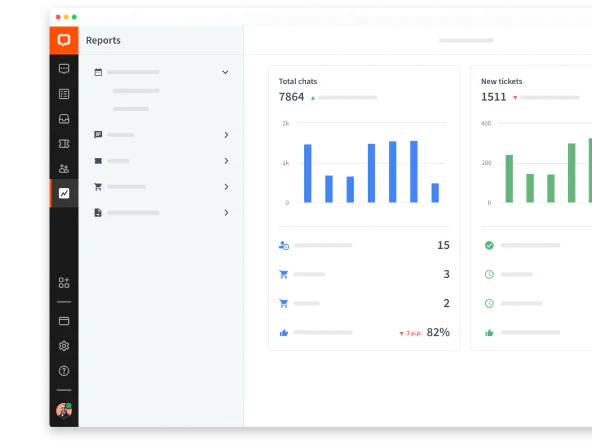Viewport: 592px width, 444px height.
Task: Click the first green clock icon
Action: pos(489,274)
